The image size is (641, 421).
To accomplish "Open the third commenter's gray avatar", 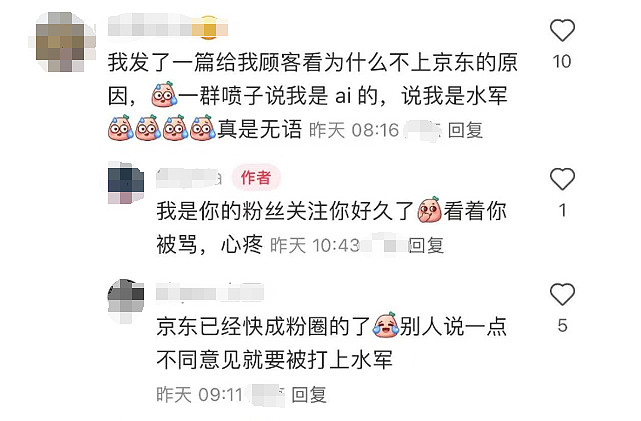I will click(126, 300).
